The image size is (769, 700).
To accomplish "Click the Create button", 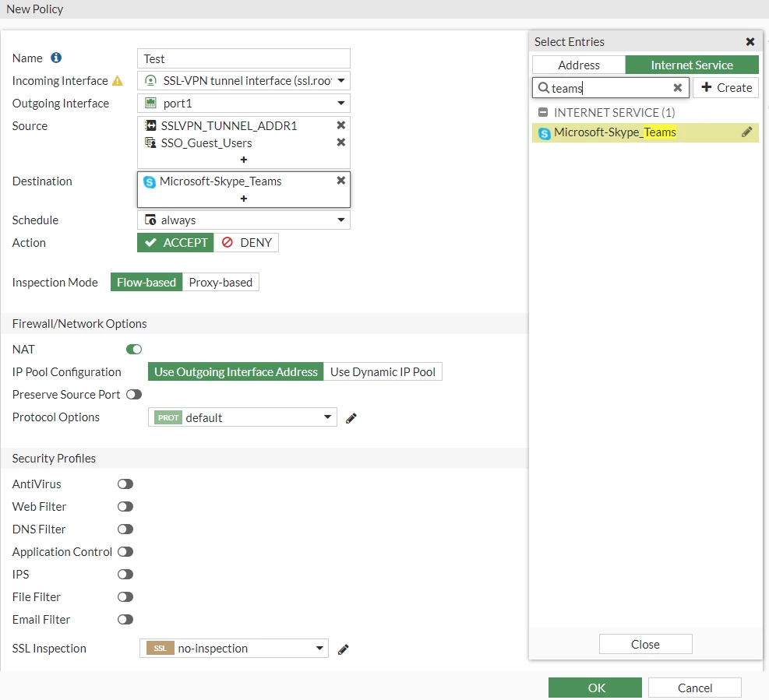I will (726, 88).
